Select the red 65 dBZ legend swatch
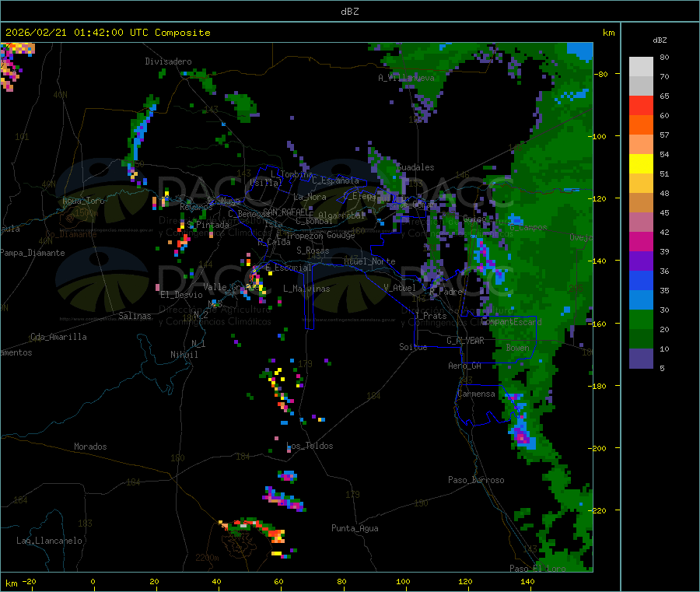The image size is (700, 592). coord(641,105)
